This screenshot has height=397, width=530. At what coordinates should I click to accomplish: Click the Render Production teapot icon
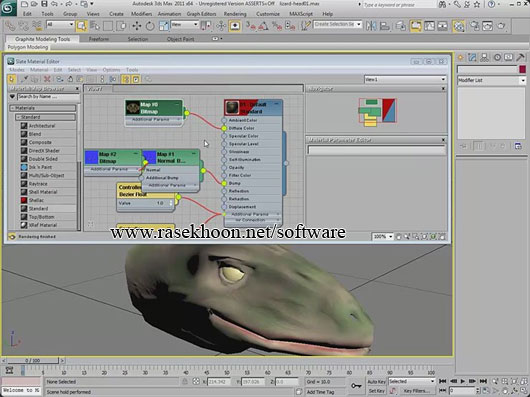pyautogui.click(x=501, y=26)
